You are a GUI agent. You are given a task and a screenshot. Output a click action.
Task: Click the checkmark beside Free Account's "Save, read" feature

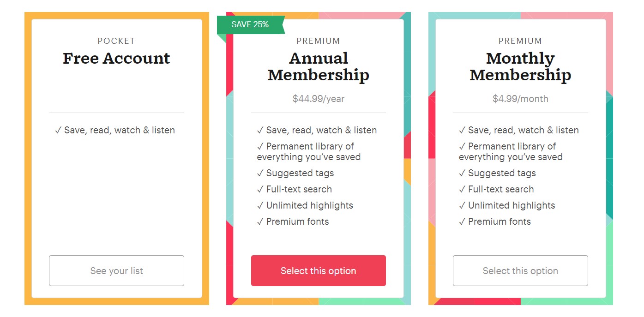pyautogui.click(x=58, y=131)
